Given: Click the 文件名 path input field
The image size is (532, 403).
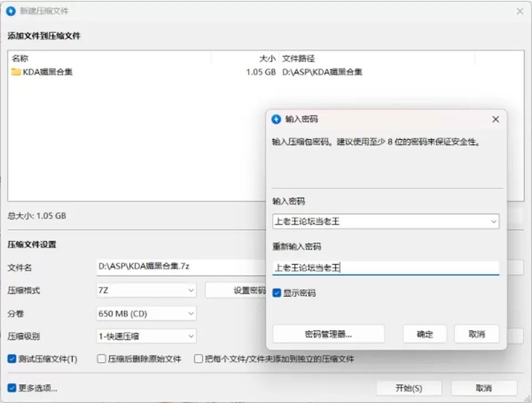Looking at the screenshot, I should pos(181,267).
